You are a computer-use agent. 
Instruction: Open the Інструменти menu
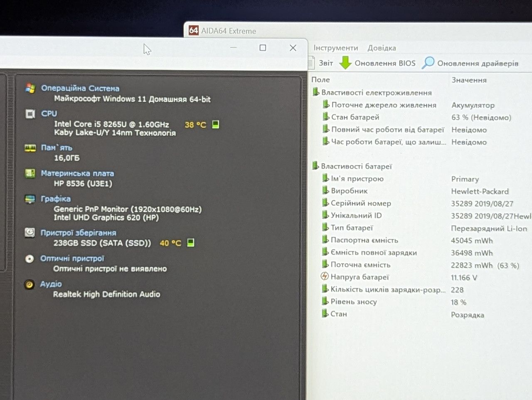click(335, 48)
